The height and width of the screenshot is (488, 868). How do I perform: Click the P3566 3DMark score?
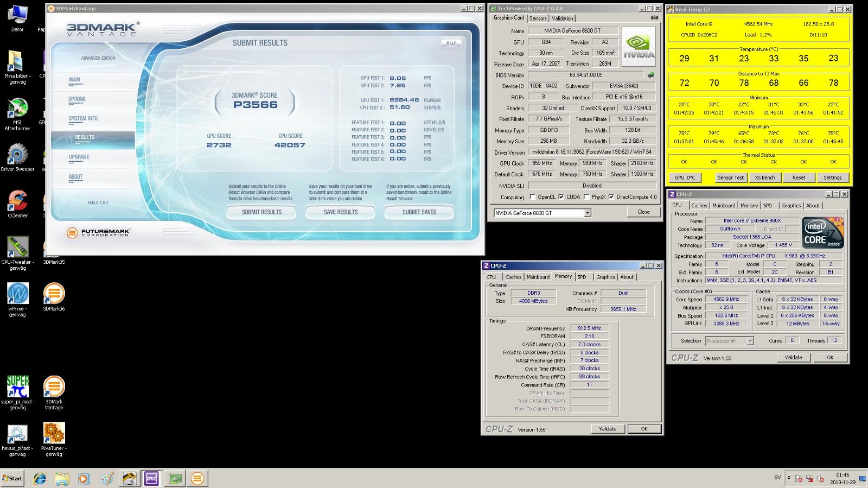pos(256,105)
